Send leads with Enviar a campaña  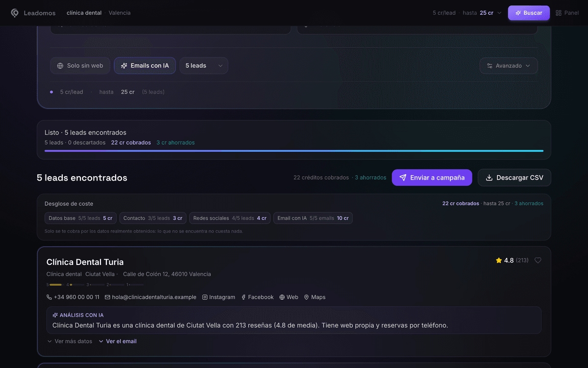pos(432,178)
